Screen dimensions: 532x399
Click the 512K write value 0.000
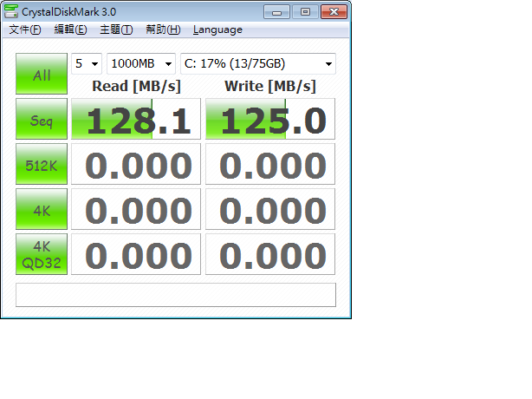pos(270,164)
